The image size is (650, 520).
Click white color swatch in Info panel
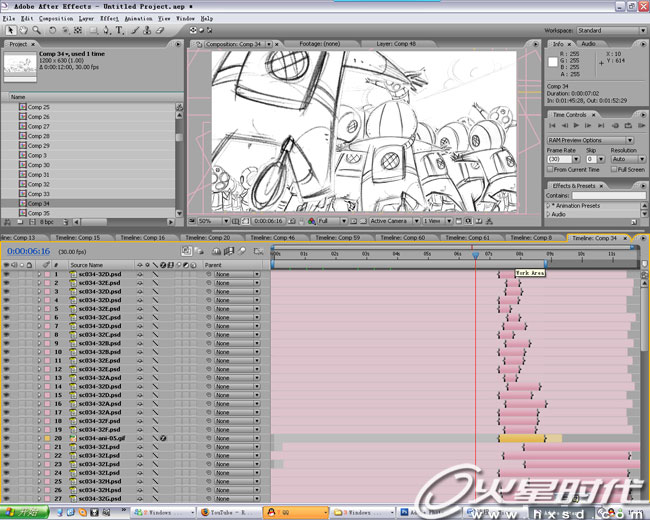point(553,62)
